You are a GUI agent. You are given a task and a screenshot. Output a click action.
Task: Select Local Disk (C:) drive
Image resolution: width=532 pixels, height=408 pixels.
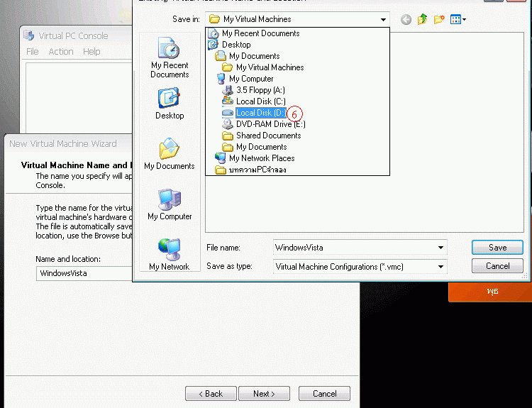click(254, 101)
